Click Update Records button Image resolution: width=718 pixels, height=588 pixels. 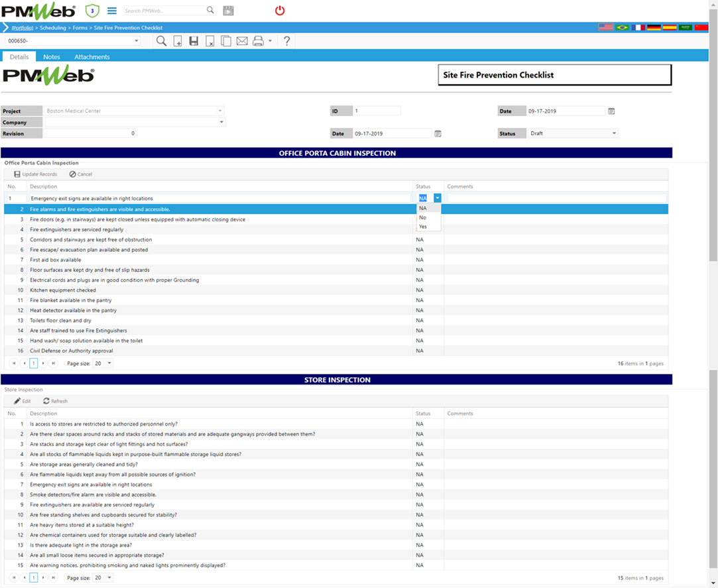tap(36, 174)
